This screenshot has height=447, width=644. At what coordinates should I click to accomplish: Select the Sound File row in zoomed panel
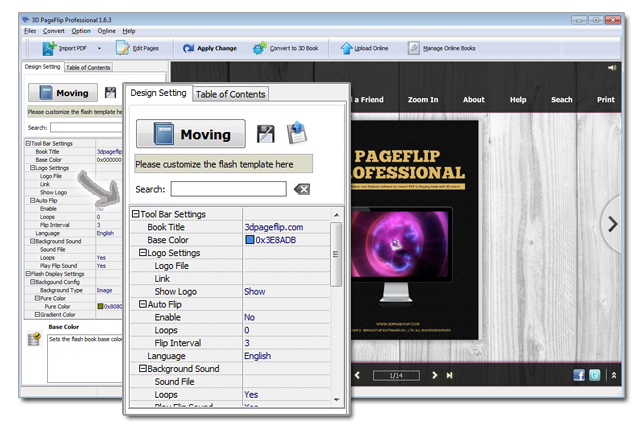(x=230, y=382)
